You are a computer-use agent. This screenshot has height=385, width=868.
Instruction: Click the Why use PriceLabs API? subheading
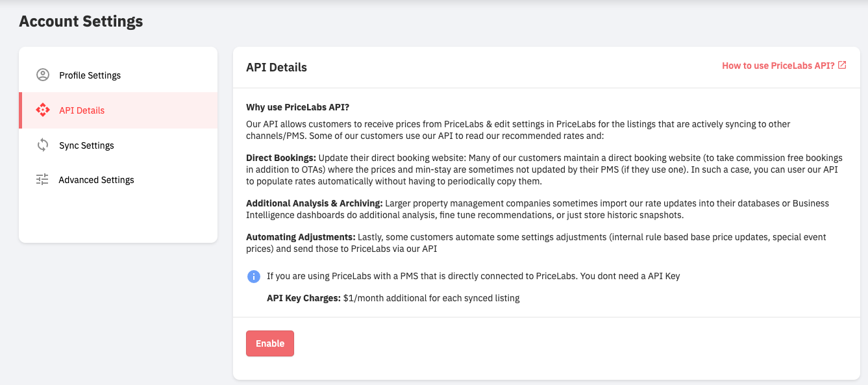(x=298, y=107)
